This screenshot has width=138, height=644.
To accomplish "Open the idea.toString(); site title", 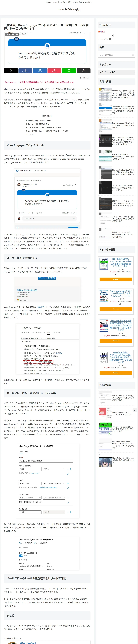I will 69,9.
